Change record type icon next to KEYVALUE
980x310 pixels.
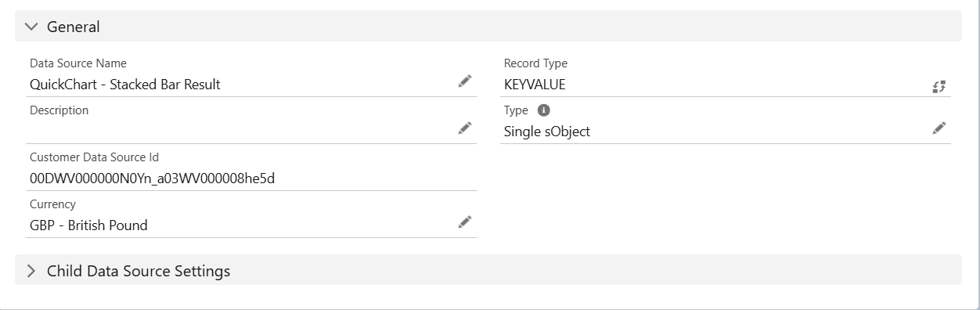point(939,86)
